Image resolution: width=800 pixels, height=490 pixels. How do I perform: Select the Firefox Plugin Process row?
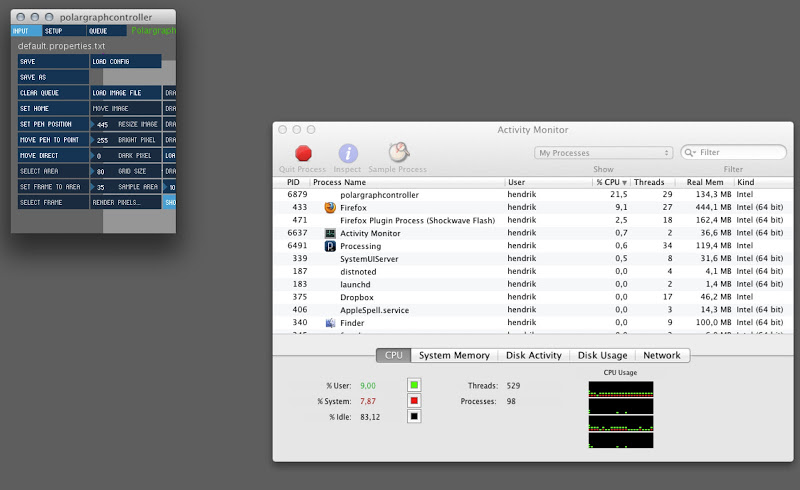point(533,220)
